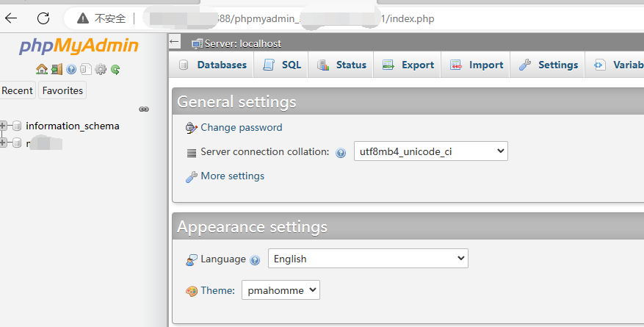Click the copy documents icon in the sidebar
The width and height of the screenshot is (644, 327).
[86, 70]
